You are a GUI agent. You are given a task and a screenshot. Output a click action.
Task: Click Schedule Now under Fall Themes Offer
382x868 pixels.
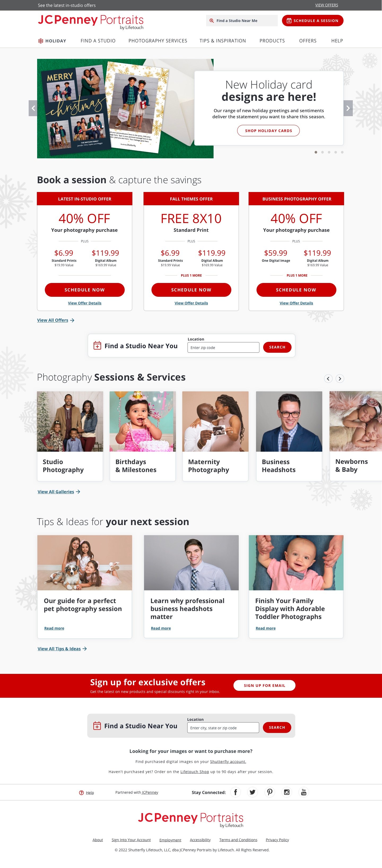pyautogui.click(x=191, y=290)
